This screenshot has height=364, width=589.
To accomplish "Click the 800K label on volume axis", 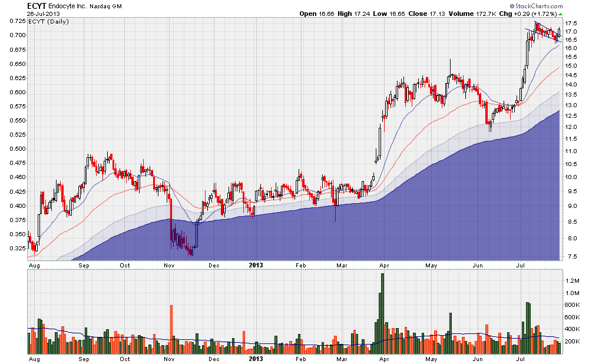I will [x=572, y=305].
